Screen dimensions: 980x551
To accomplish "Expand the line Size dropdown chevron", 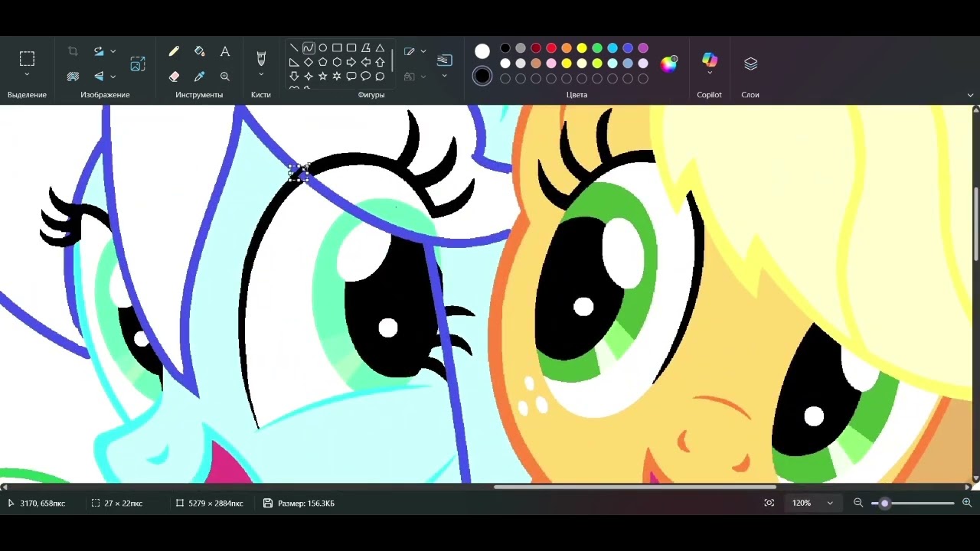I will pyautogui.click(x=445, y=76).
